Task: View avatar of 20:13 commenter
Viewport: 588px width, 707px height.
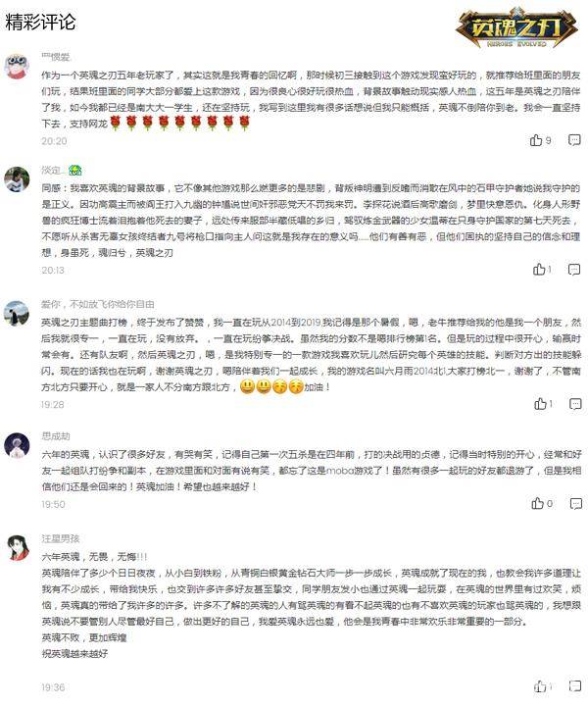Action: (x=17, y=179)
